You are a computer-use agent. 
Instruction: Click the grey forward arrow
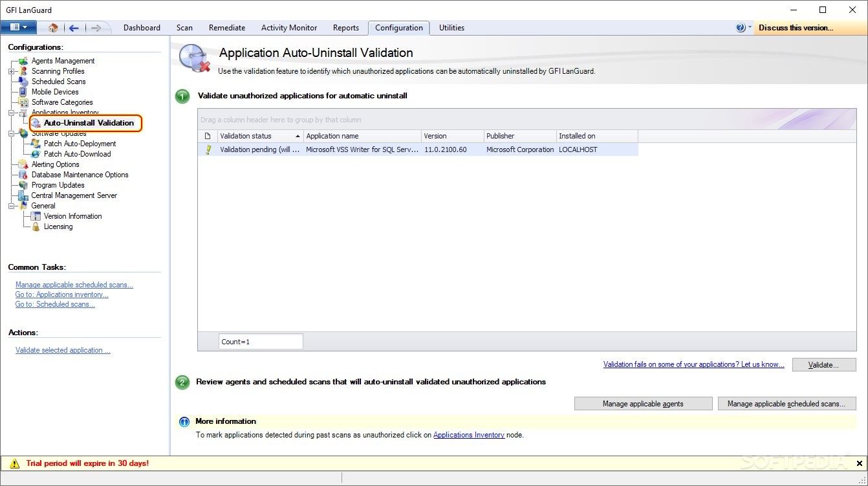click(x=96, y=28)
